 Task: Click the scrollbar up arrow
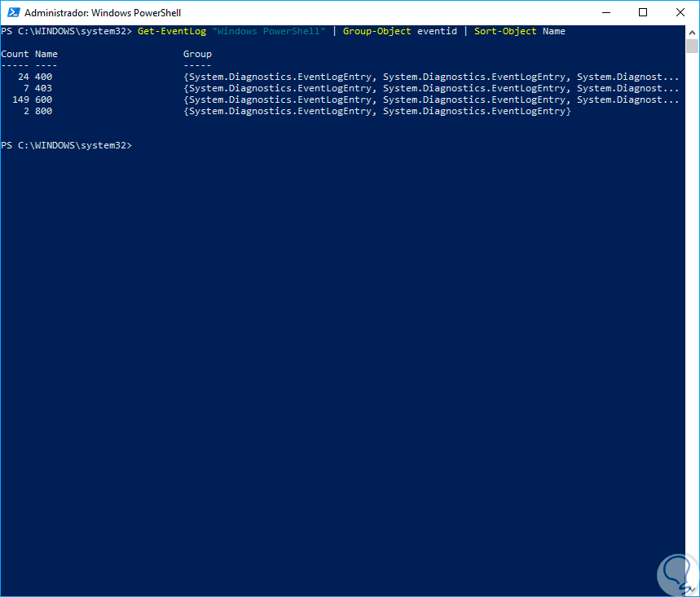pyautogui.click(x=692, y=32)
